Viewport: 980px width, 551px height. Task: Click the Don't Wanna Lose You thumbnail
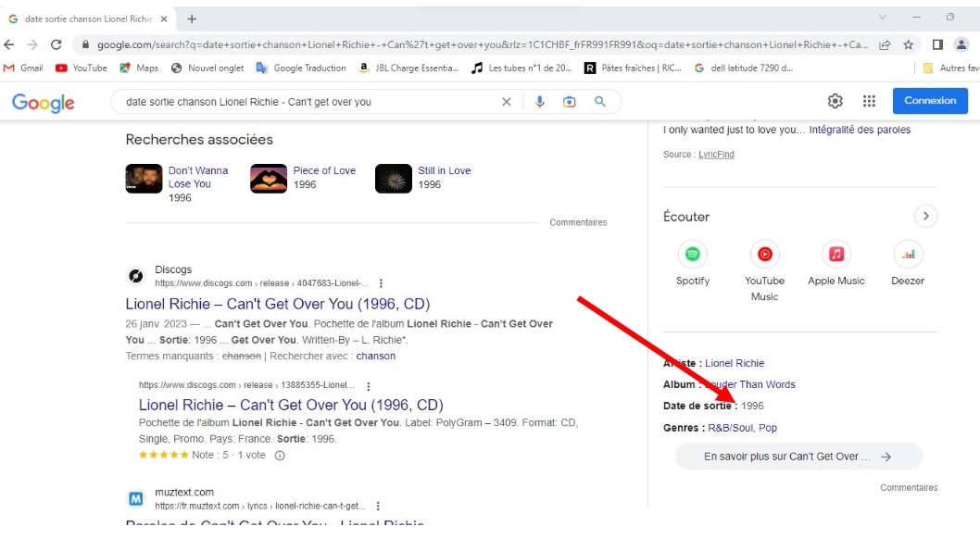coord(144,179)
